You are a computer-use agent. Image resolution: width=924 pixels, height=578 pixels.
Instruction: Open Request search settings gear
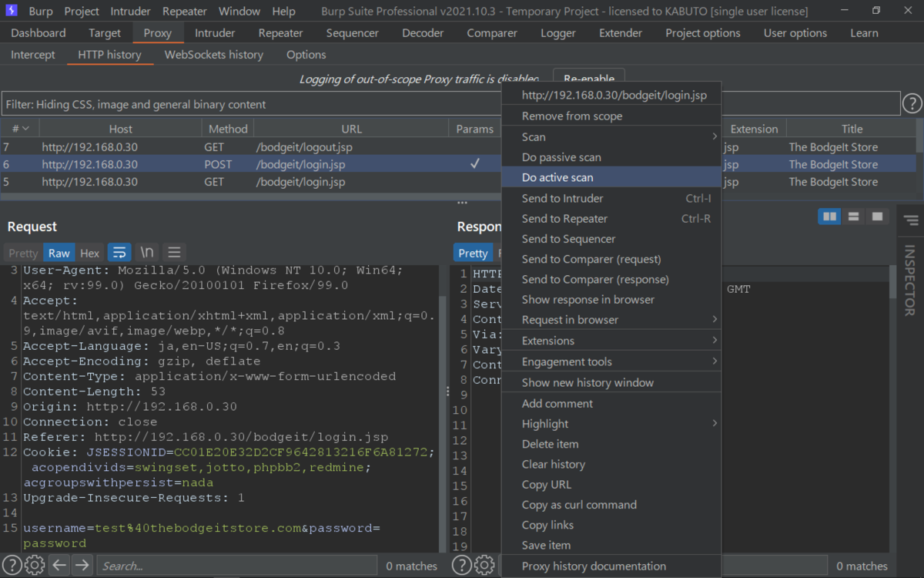tap(35, 566)
